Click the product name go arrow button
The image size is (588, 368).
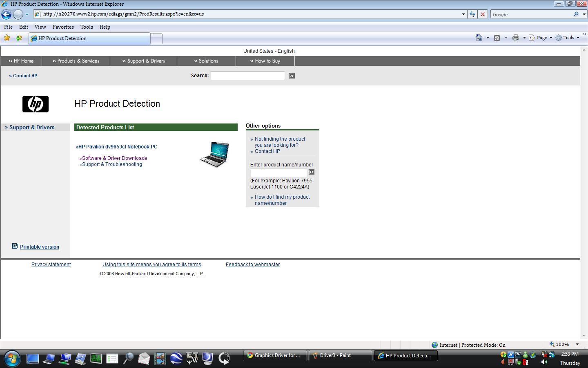tap(312, 172)
